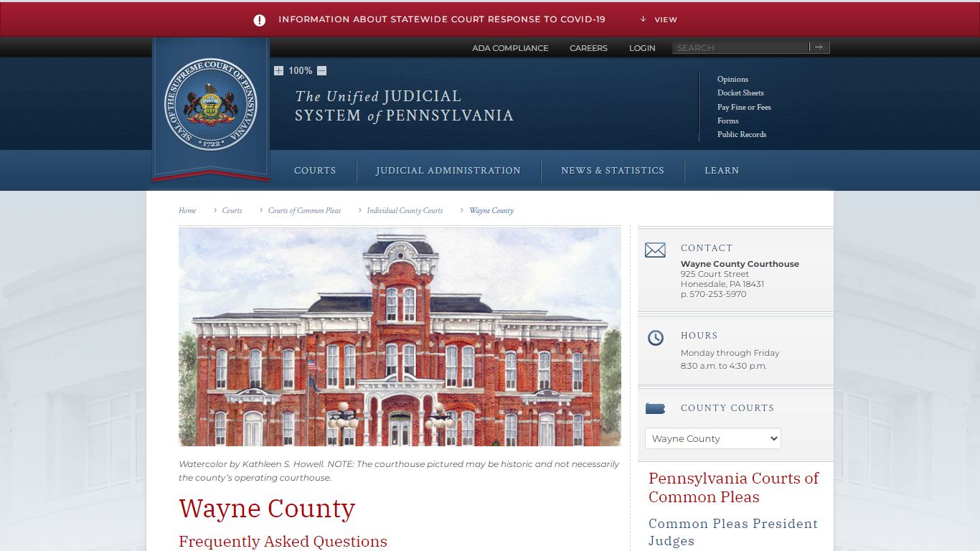Click the courthouse watercolor image
The height and width of the screenshot is (551, 980).
(400, 337)
